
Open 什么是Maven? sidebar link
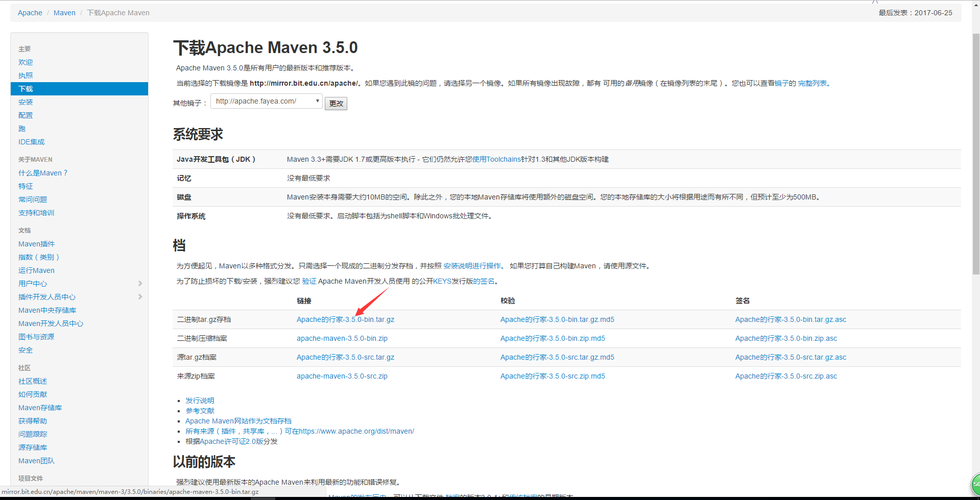(43, 173)
